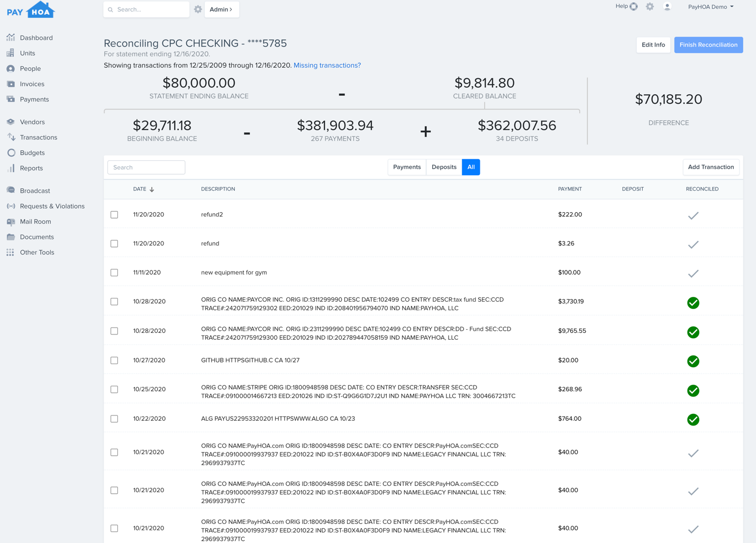Click the People icon in sidebar
This screenshot has height=543, width=756.
pyautogui.click(x=11, y=68)
